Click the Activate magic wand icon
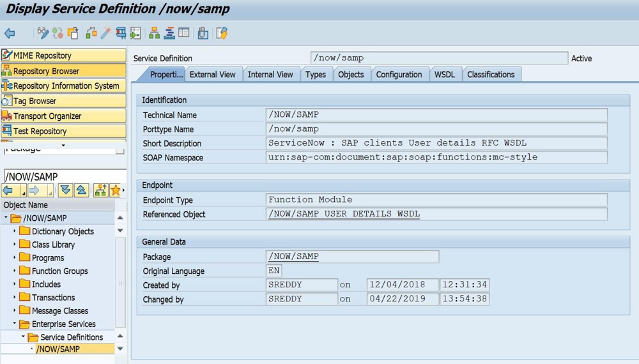 click(105, 33)
